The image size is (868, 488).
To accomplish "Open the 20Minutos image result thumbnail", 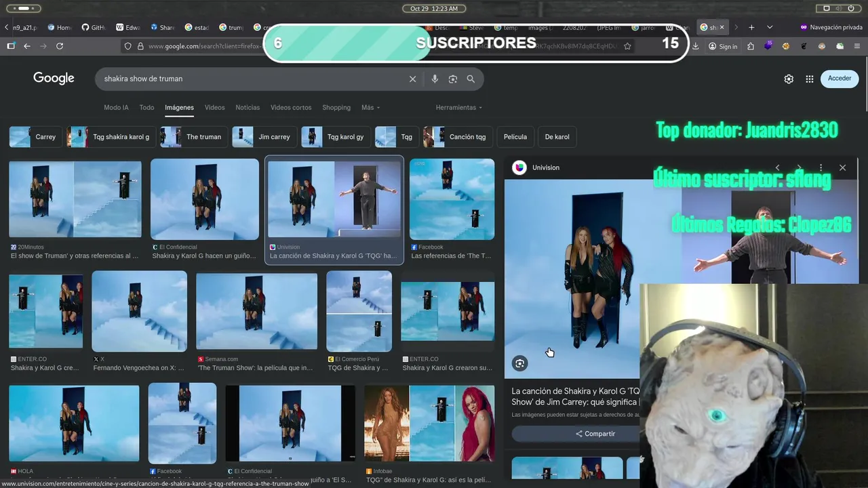I will coord(75,198).
